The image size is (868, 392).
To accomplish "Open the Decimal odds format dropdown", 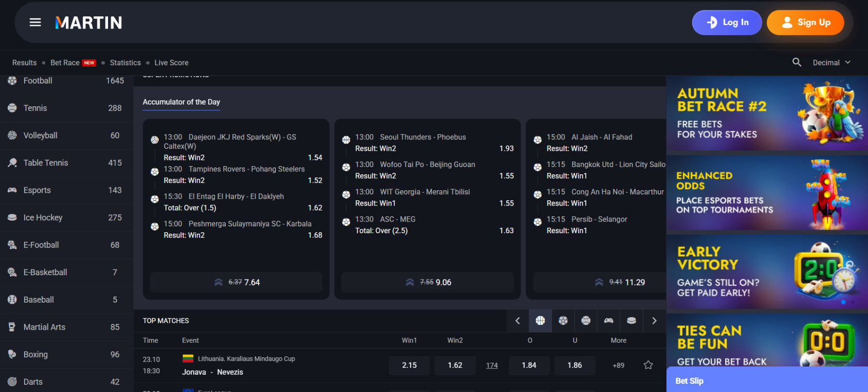I will [831, 63].
